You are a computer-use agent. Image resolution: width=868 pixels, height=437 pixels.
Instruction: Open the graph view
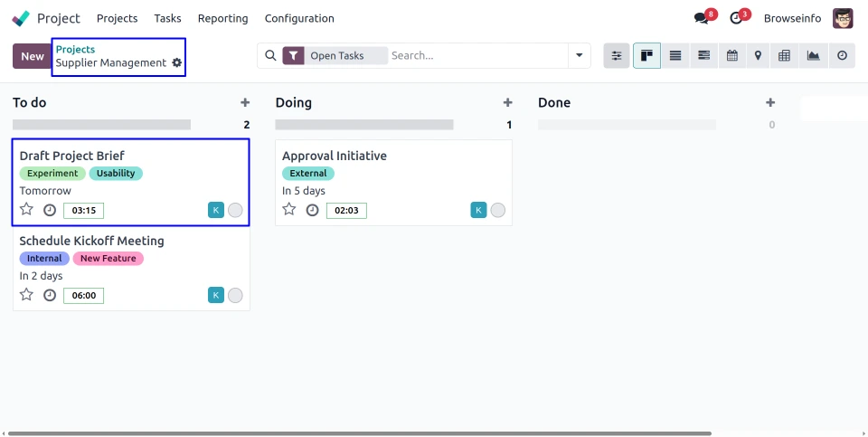814,56
